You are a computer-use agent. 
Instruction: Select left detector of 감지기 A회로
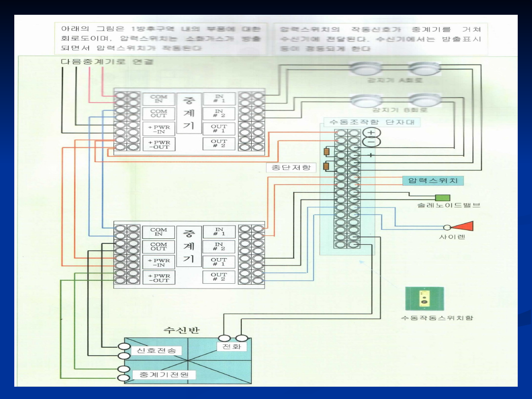pos(365,69)
